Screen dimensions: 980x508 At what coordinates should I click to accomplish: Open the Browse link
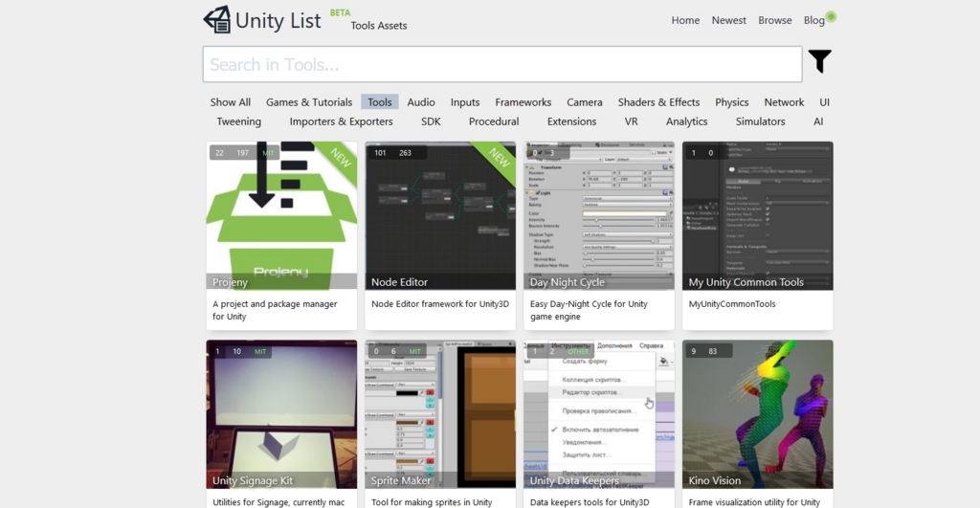(x=775, y=20)
